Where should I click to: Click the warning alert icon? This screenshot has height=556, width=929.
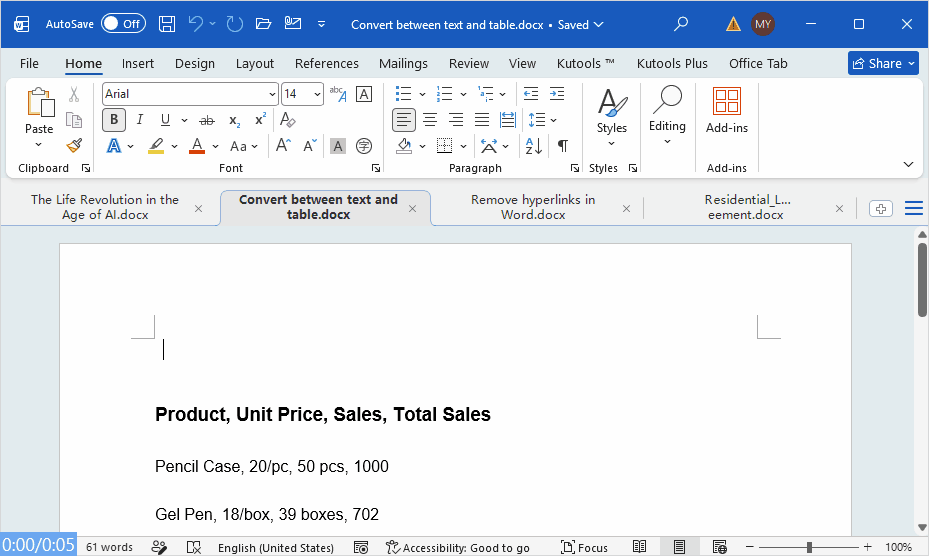733,24
